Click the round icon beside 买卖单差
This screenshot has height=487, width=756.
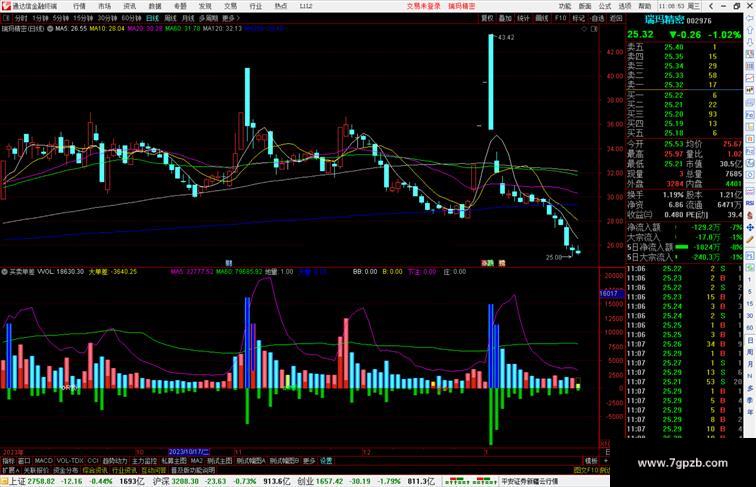(x=4, y=272)
